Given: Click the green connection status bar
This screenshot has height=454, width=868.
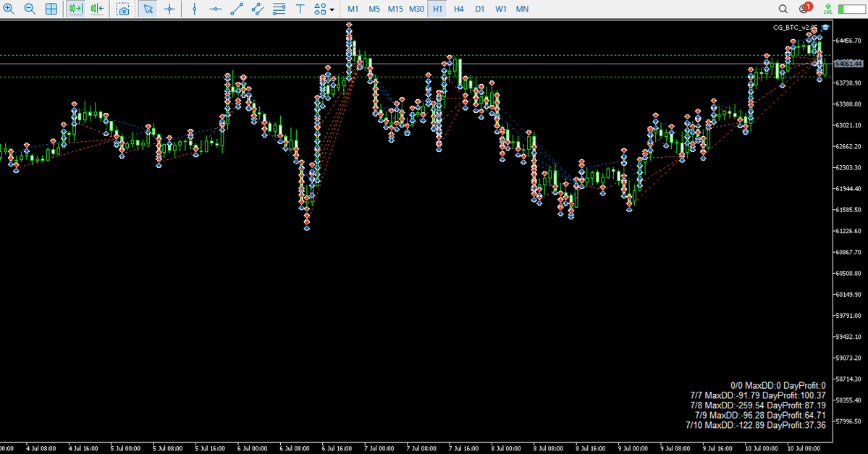Looking at the screenshot, I should pyautogui.click(x=853, y=9).
